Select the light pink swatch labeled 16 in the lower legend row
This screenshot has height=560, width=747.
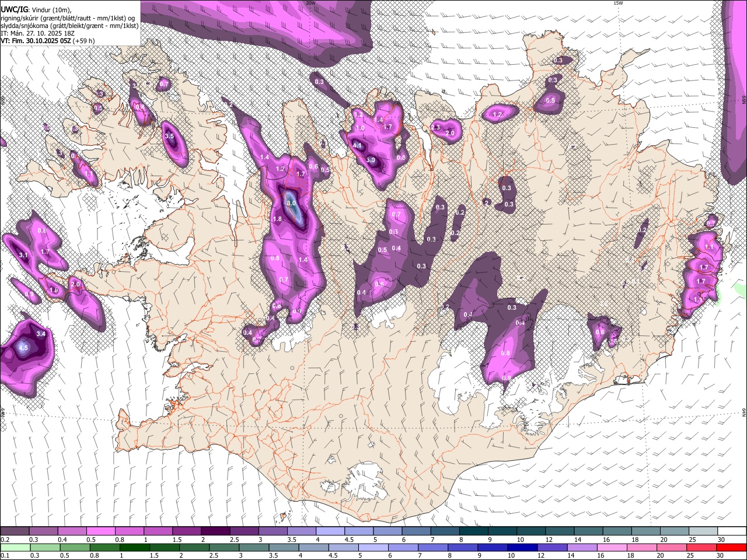click(x=612, y=547)
